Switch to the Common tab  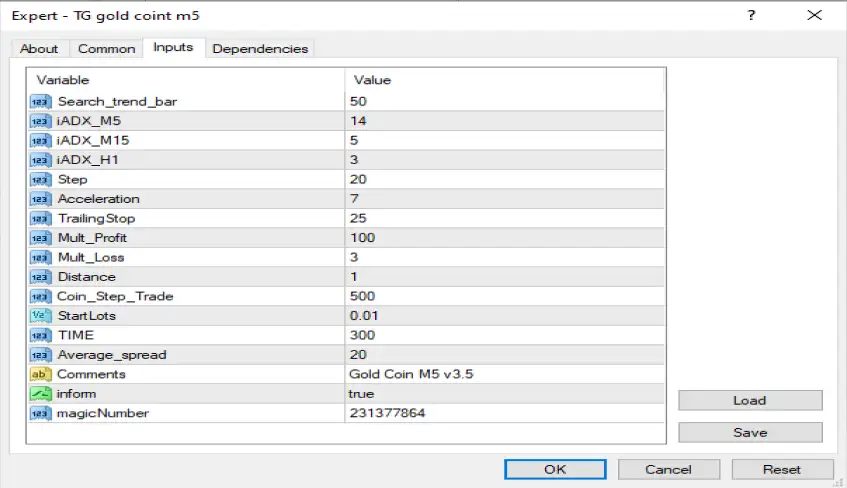click(106, 49)
